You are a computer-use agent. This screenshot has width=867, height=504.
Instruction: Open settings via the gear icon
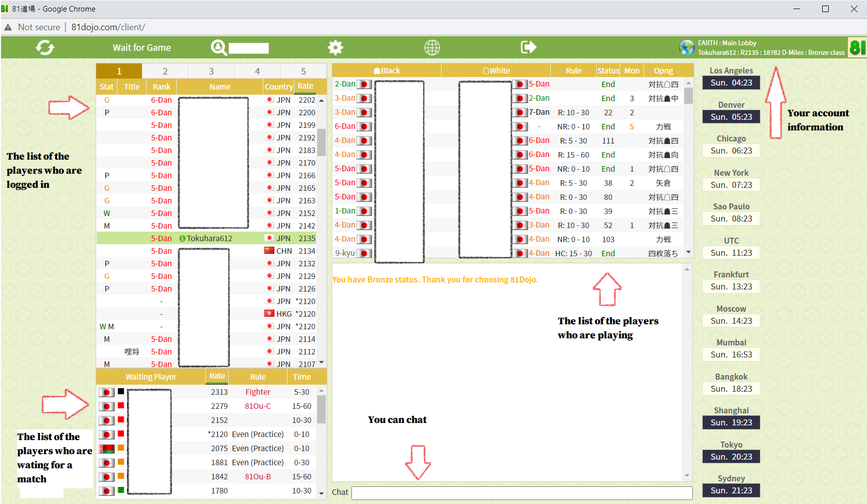335,48
